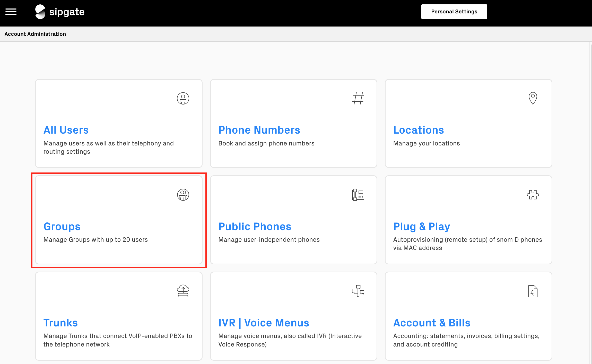Open the hamburger navigation menu
Viewport: 592px width, 364px height.
(x=11, y=12)
